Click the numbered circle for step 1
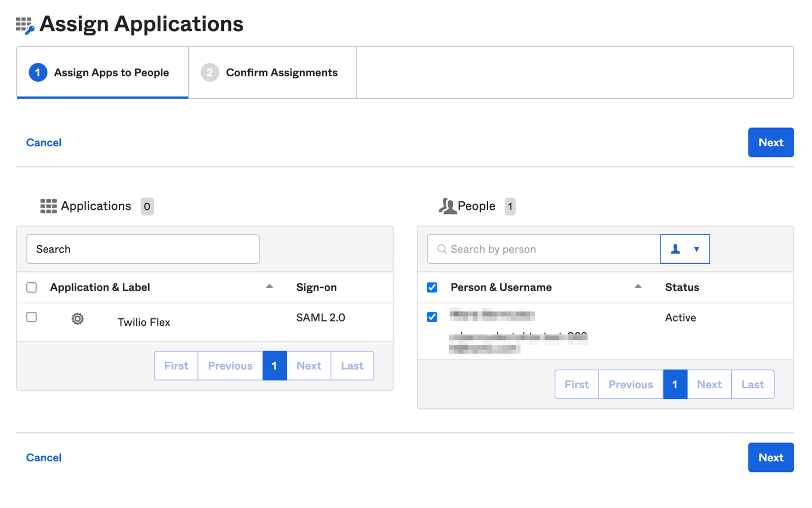This screenshot has width=812, height=508. click(37, 72)
